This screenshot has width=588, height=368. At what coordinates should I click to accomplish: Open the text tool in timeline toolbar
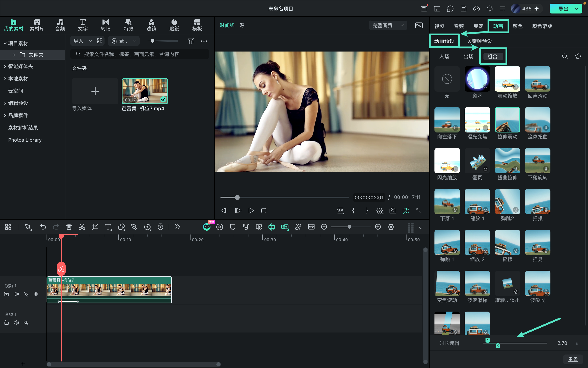(108, 227)
